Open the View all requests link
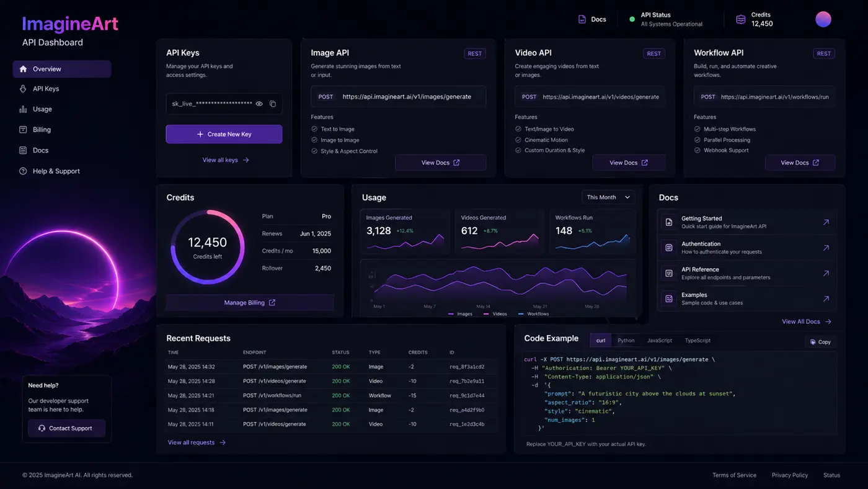This screenshot has width=868, height=489. (x=197, y=442)
